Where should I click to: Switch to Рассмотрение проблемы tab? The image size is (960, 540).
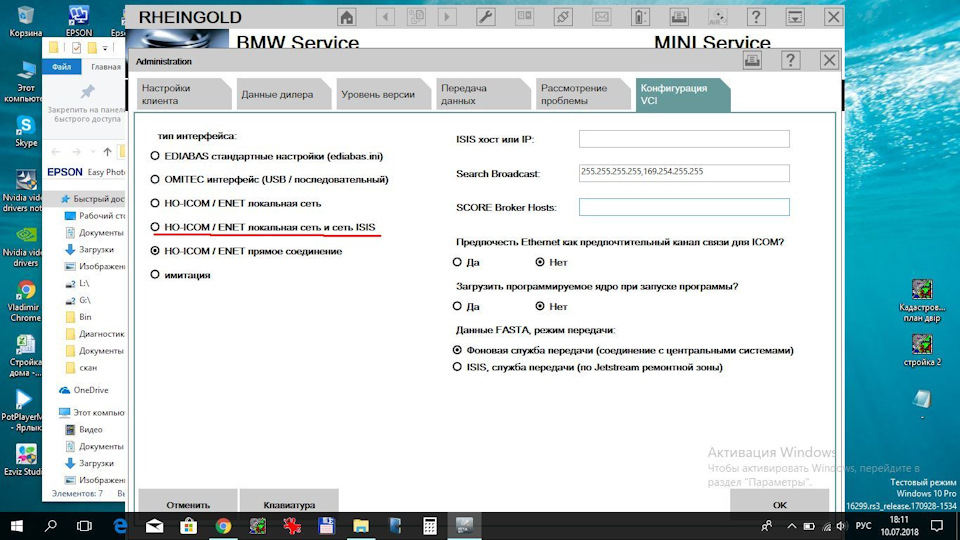tap(582, 94)
